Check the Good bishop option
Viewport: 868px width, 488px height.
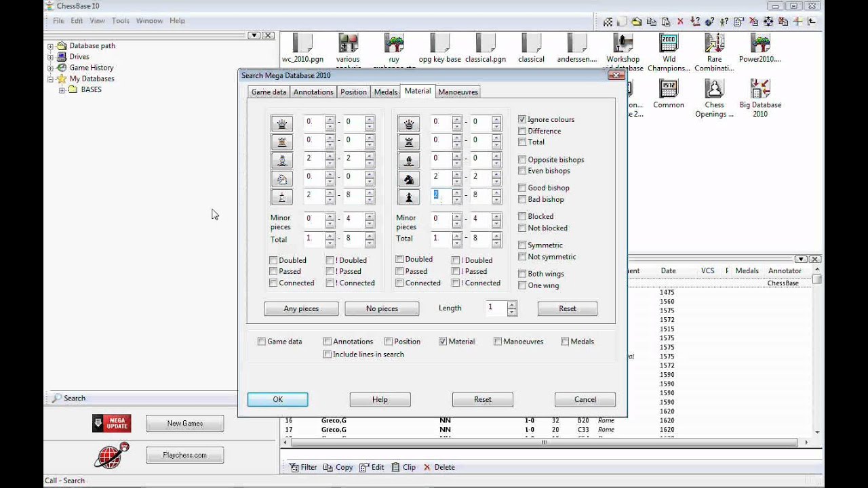point(522,188)
